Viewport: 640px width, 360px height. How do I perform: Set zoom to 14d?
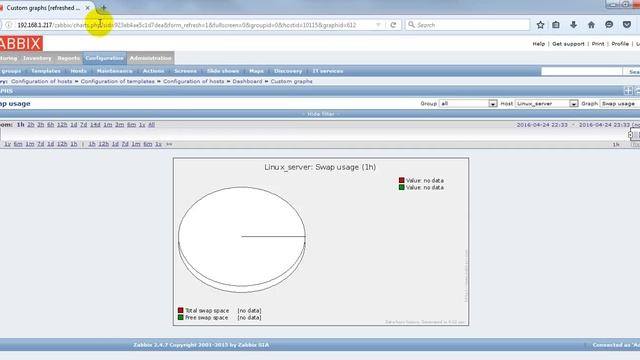tap(95, 124)
